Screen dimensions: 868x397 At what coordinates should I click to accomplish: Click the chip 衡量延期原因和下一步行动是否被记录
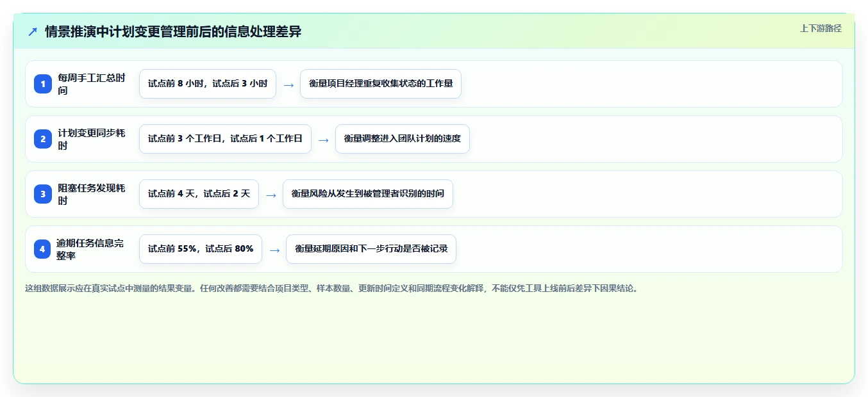coord(371,249)
